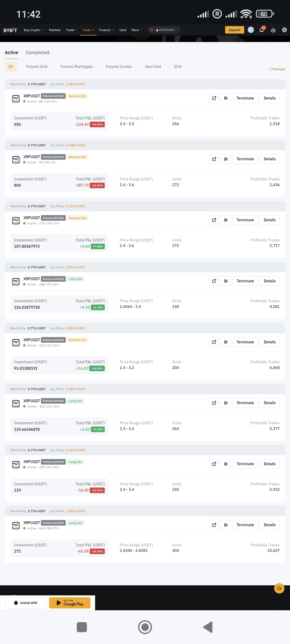Select the Futures Martingale filter tab
Screen dimensions: 290x644
click(76, 66)
